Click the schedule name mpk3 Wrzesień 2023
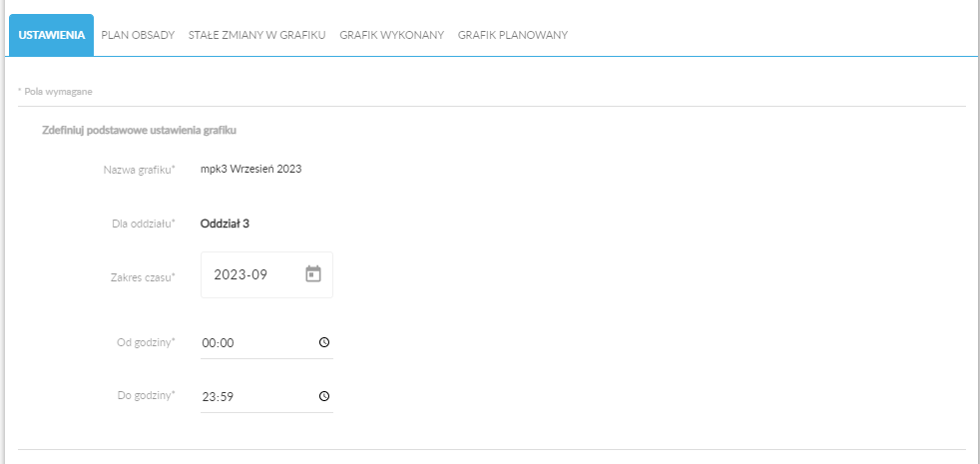This screenshot has width=980, height=464. (x=251, y=169)
